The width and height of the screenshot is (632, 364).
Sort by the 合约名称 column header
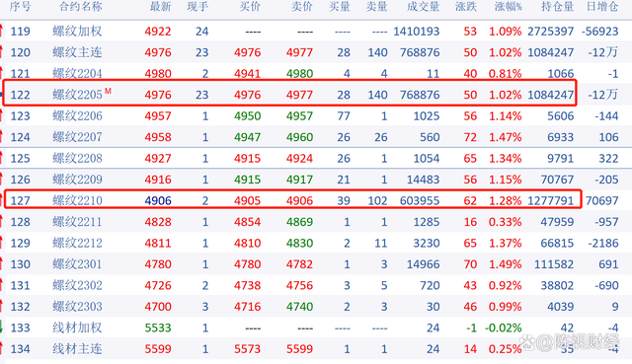[x=81, y=7]
